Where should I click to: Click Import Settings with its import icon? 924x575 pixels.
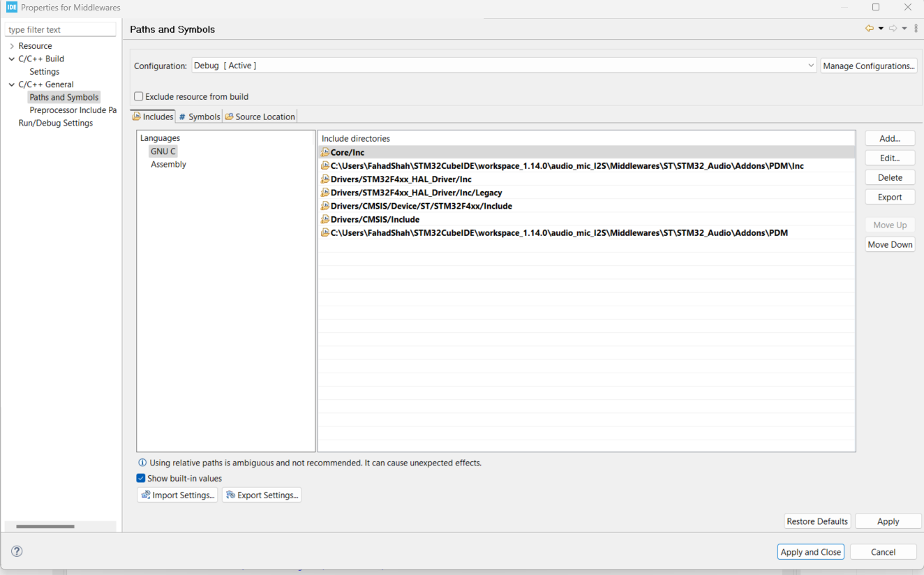tap(177, 494)
